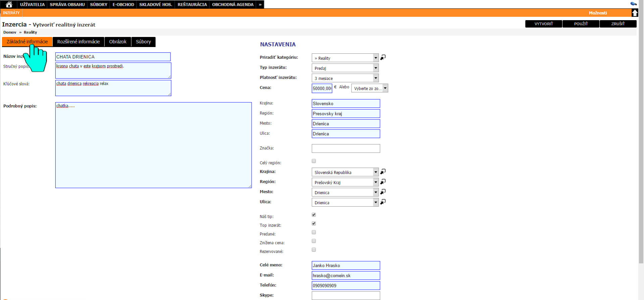
Task: Disable the Top inzerát checkbox
Action: pyautogui.click(x=314, y=223)
